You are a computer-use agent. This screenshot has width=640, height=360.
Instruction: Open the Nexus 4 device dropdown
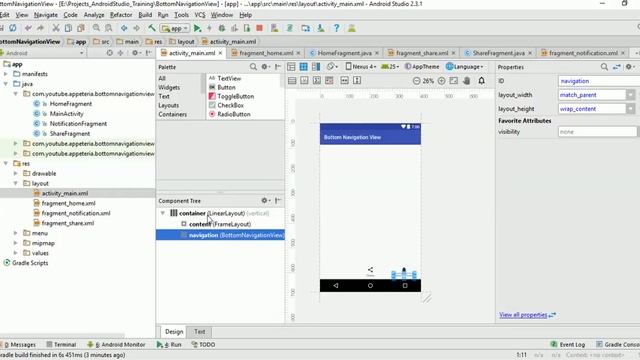361,67
